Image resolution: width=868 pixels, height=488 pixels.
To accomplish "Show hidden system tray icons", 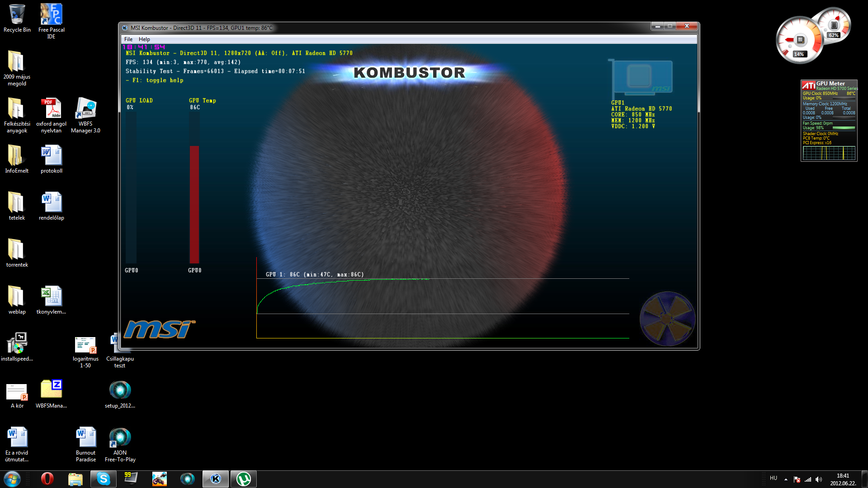I will click(x=786, y=479).
